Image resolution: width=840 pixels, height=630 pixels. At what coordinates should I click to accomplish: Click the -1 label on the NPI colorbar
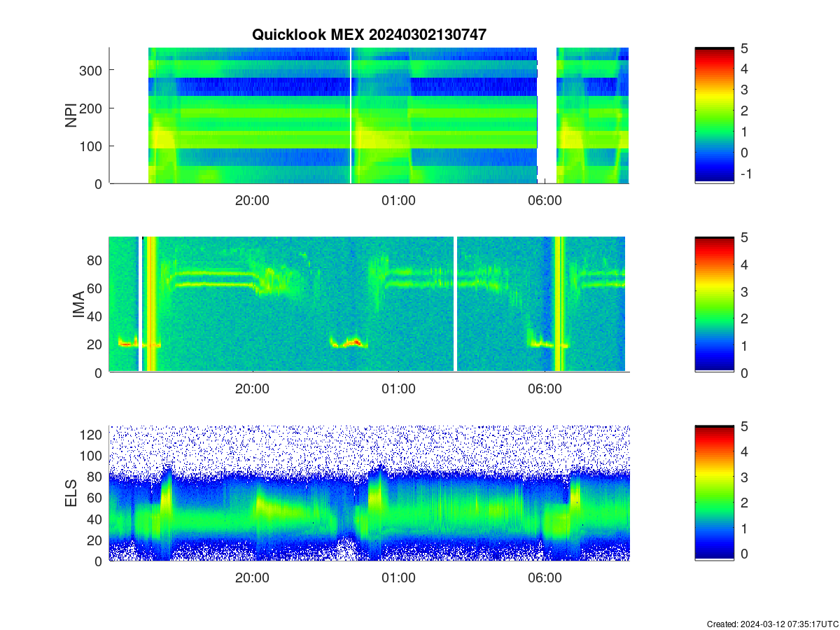(745, 174)
